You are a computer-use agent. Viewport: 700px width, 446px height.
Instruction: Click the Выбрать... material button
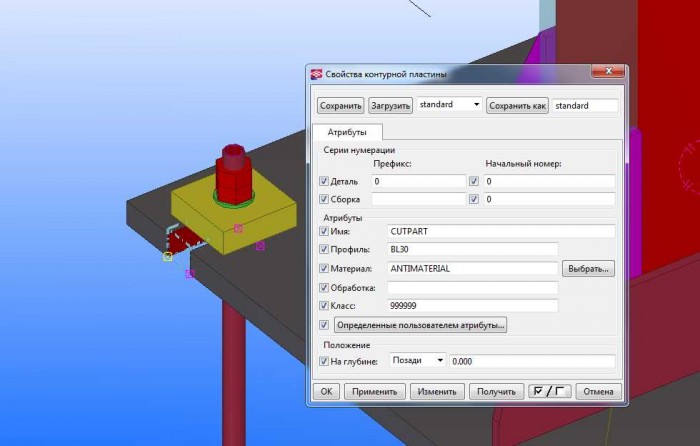pos(588,269)
